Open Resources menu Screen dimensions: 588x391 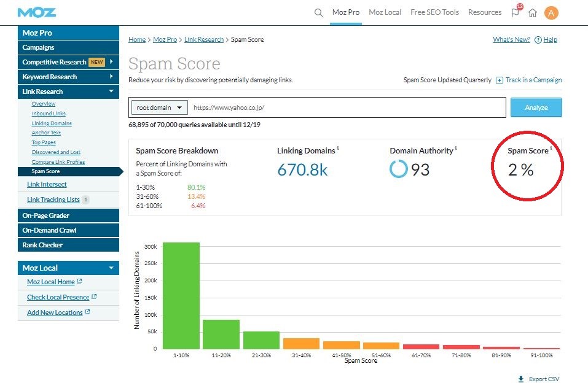pyautogui.click(x=485, y=12)
